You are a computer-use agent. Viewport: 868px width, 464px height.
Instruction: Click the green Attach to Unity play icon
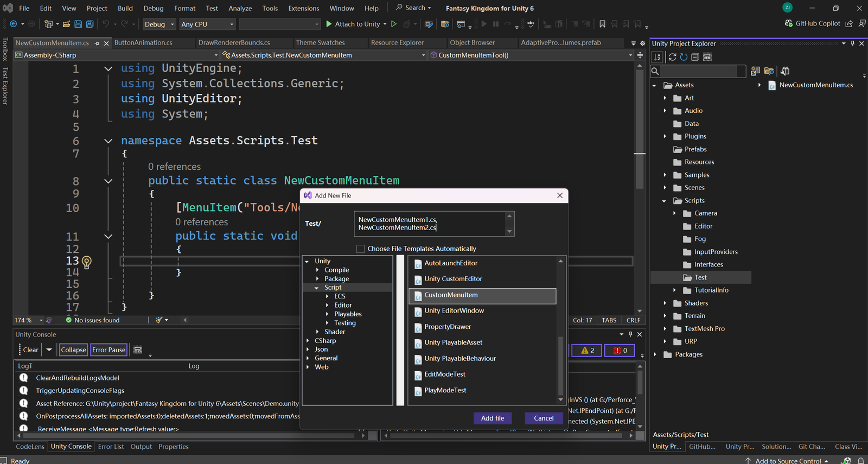[329, 24]
